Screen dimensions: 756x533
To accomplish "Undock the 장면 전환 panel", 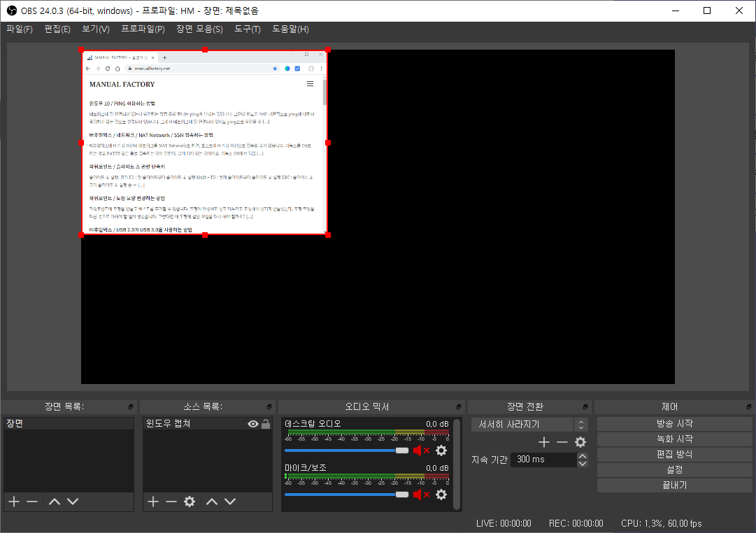I will click(x=585, y=406).
